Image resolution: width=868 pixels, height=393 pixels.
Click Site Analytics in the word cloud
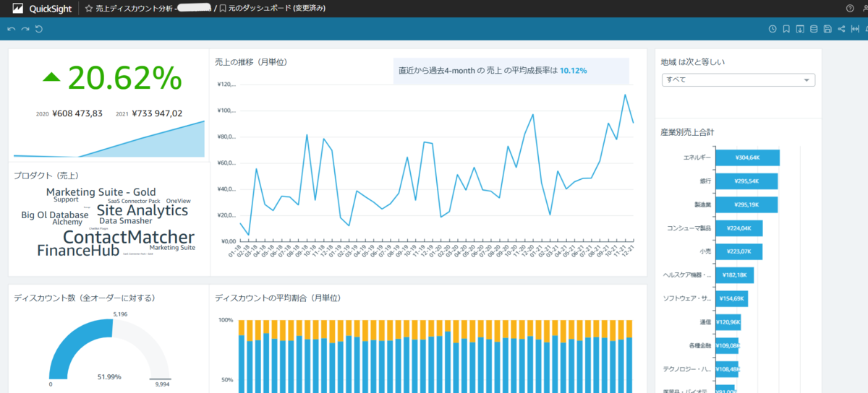point(142,210)
